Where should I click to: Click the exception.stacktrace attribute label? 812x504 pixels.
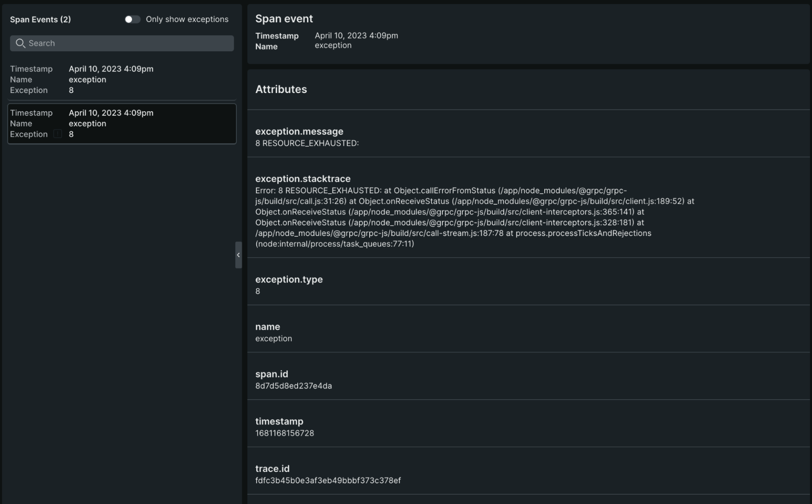(x=302, y=179)
